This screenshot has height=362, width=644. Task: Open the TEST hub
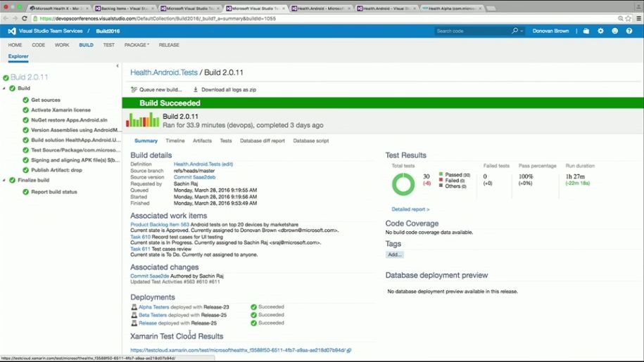[109, 45]
